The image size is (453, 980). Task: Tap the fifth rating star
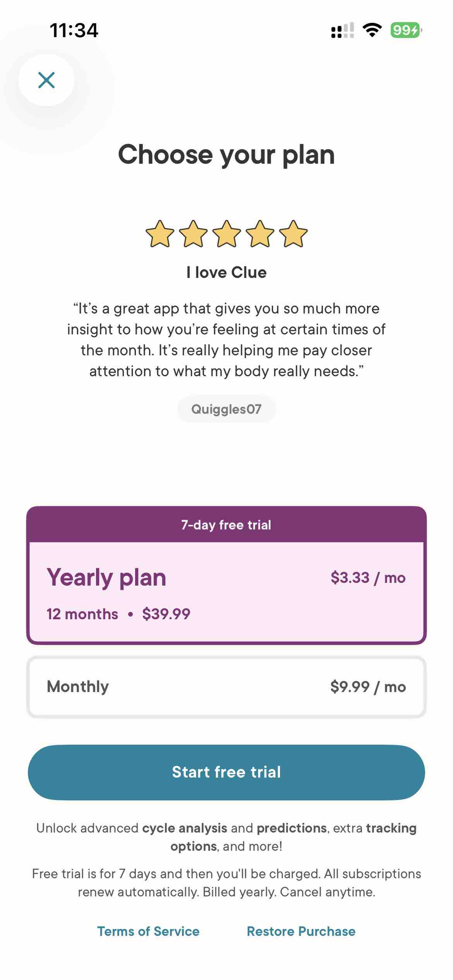tap(293, 234)
